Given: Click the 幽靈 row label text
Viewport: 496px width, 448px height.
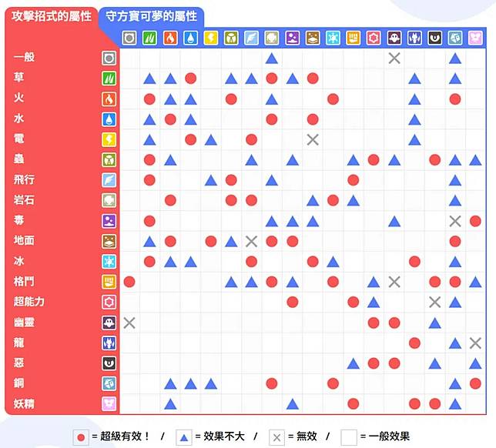Looking at the screenshot, I should click(x=24, y=323).
